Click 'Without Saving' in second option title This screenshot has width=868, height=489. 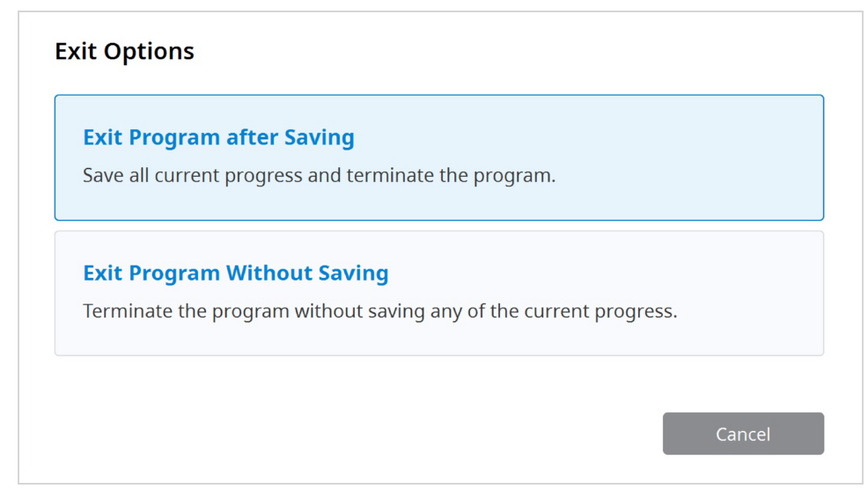click(307, 274)
